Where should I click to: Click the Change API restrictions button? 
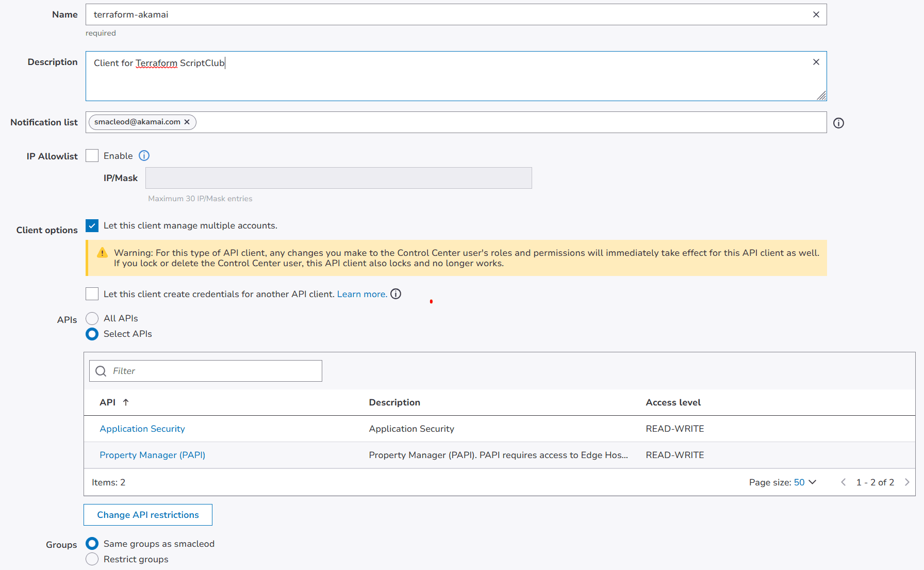click(x=148, y=515)
